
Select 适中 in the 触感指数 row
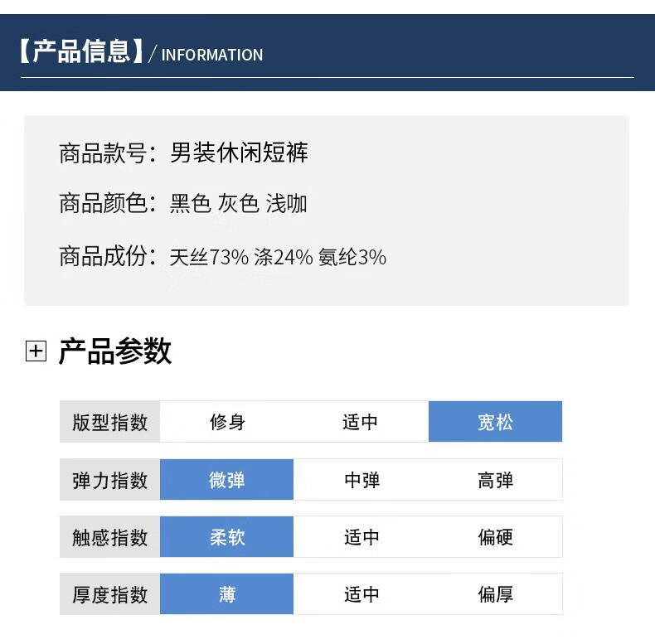coord(361,537)
